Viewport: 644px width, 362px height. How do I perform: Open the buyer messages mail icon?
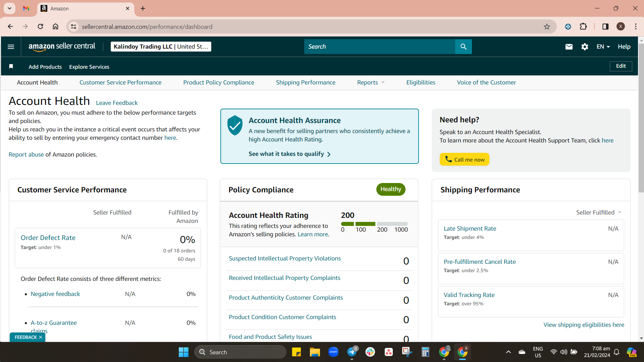click(569, 47)
